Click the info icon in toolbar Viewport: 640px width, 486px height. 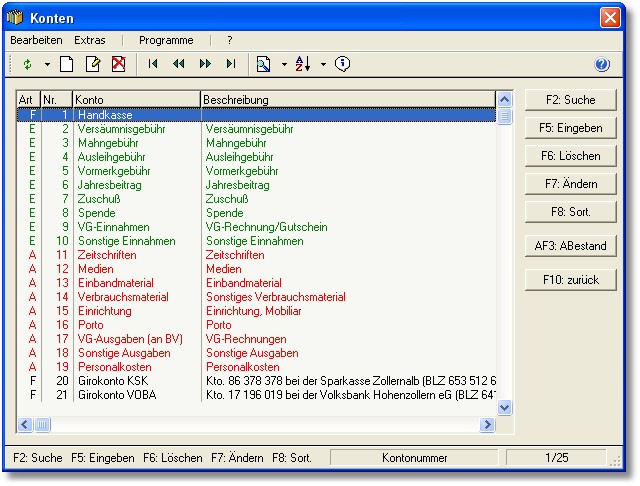(342, 64)
